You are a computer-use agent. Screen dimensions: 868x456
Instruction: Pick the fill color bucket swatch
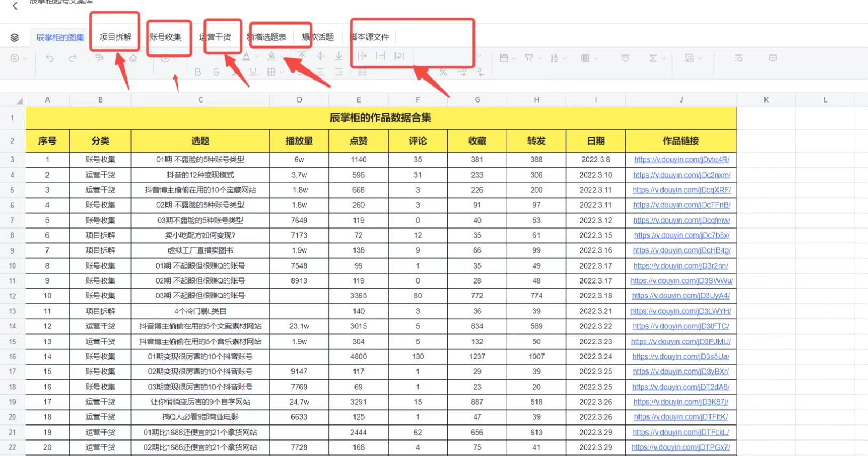[x=271, y=56]
